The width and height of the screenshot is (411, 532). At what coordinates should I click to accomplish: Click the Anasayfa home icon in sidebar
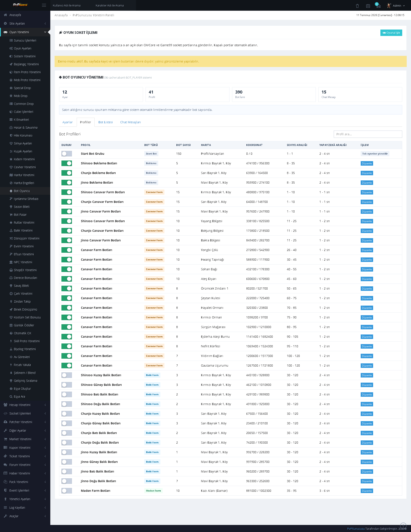tap(5, 15)
